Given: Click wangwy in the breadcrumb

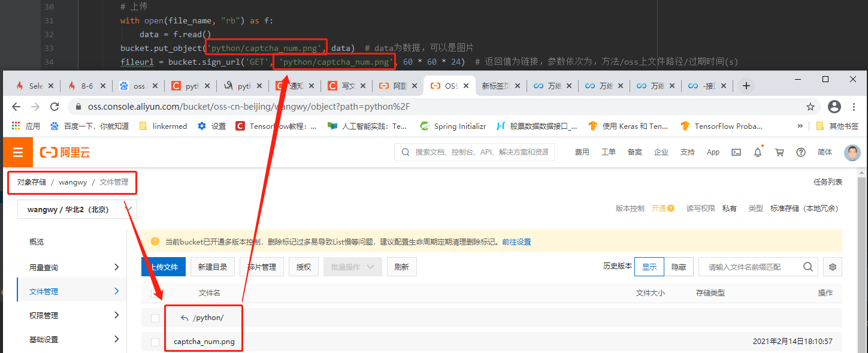Looking at the screenshot, I should point(73,182).
